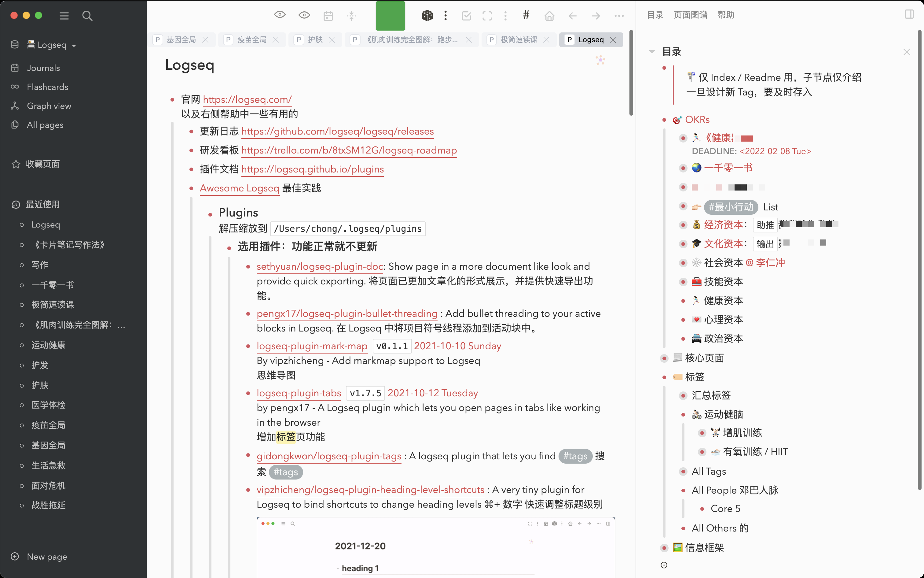Click the add-block plus icon at sidebar bottom
Viewport: 924px width, 578px height.
click(664, 565)
